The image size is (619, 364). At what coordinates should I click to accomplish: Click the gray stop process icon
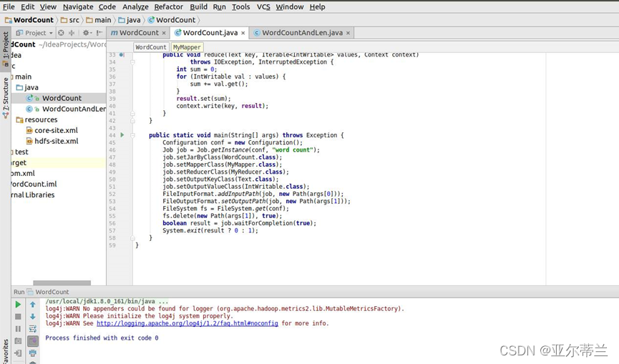(x=18, y=317)
